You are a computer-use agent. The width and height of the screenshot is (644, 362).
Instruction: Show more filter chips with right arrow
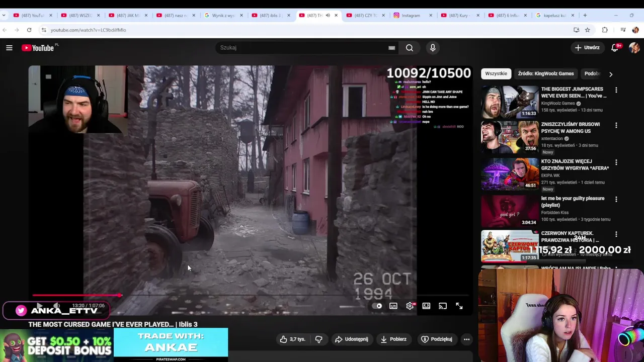coord(611,74)
